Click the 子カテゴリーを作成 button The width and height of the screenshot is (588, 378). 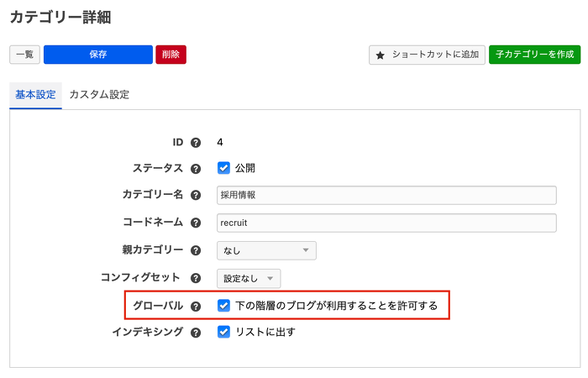pyautogui.click(x=534, y=55)
